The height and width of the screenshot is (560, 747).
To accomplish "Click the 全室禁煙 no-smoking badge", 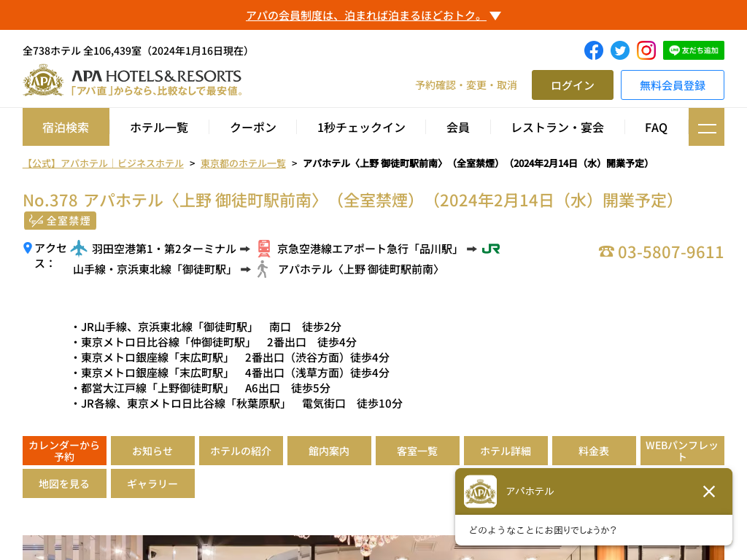I will click(x=60, y=221).
